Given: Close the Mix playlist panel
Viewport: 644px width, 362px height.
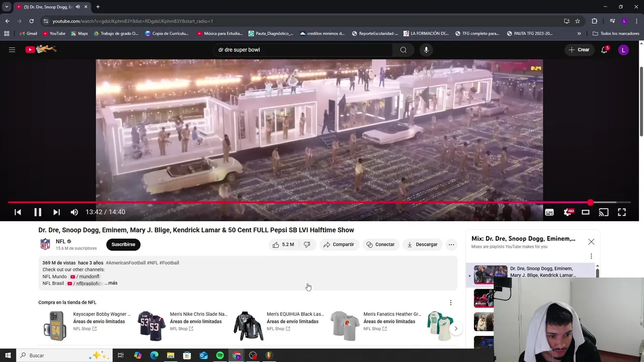Looking at the screenshot, I should click(x=591, y=242).
